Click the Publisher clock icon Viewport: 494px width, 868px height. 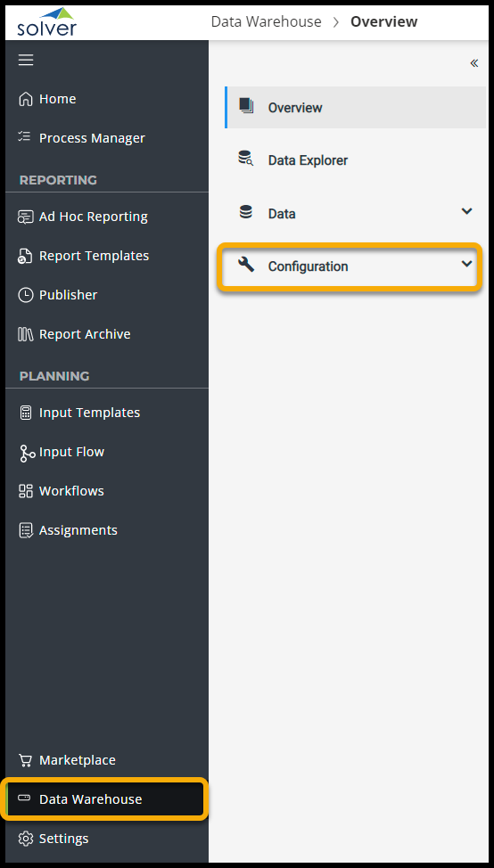(x=26, y=295)
